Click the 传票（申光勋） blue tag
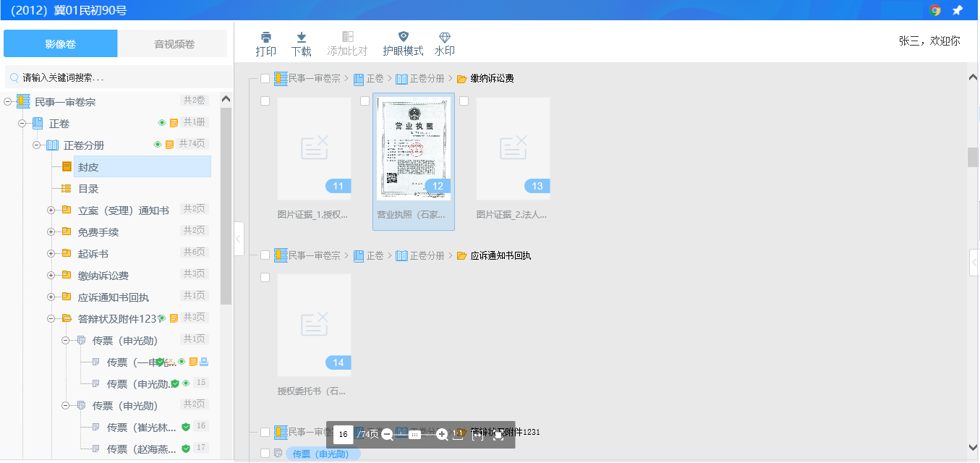This screenshot has height=463, width=980. coord(323,454)
